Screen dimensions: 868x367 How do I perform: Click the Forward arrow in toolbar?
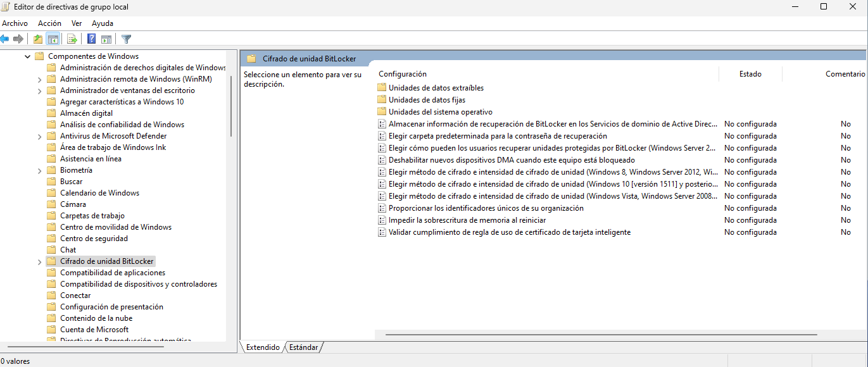pos(18,39)
